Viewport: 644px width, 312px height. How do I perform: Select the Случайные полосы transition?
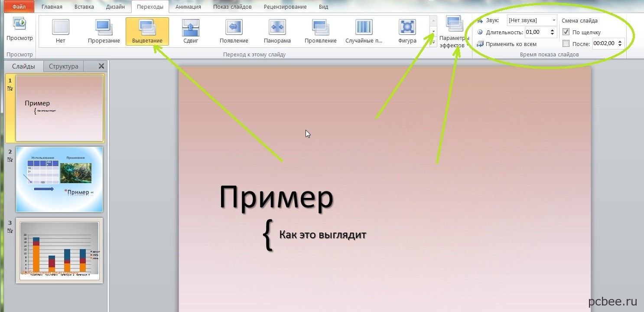[x=364, y=31]
